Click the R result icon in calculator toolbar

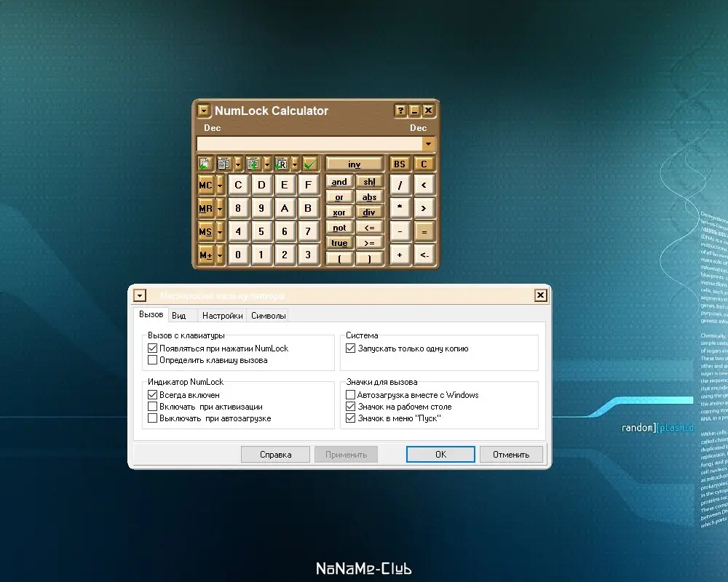coord(281,164)
